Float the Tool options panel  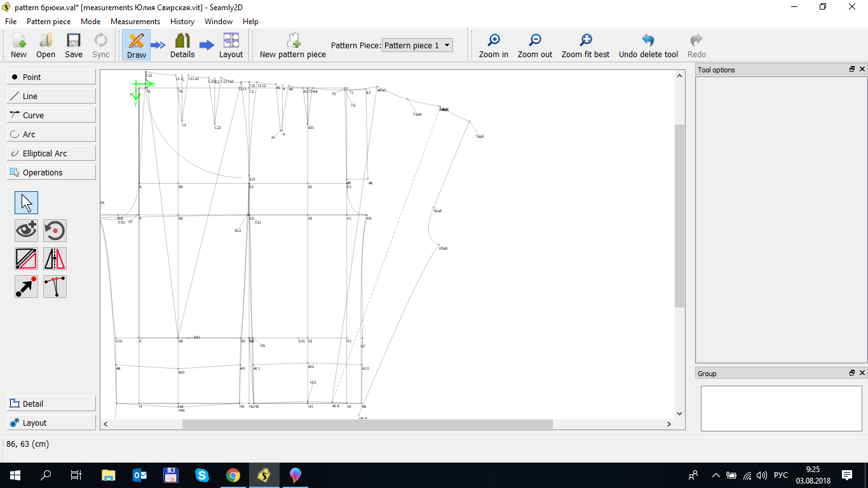click(852, 69)
